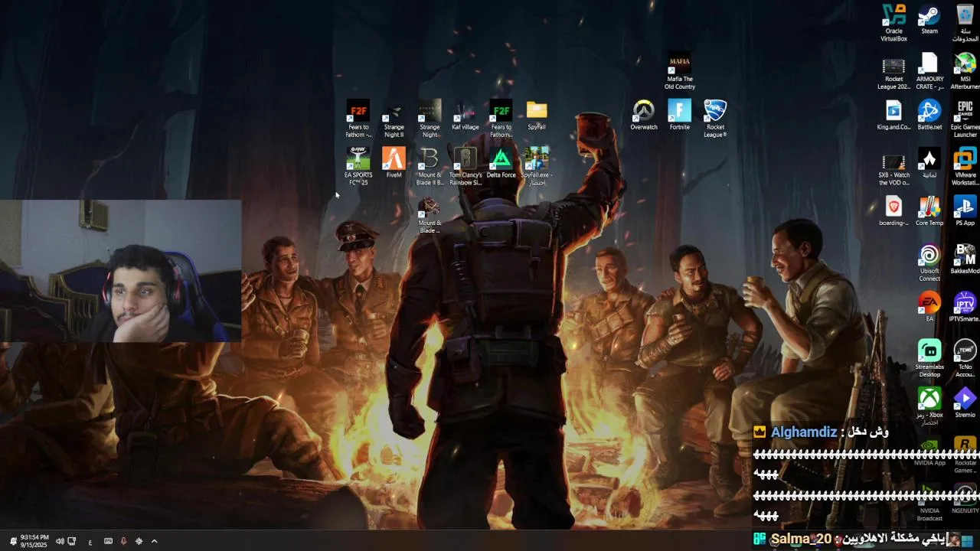Open Mount & Blade II B... shortcut
The height and width of the screenshot is (551, 980).
430,168
